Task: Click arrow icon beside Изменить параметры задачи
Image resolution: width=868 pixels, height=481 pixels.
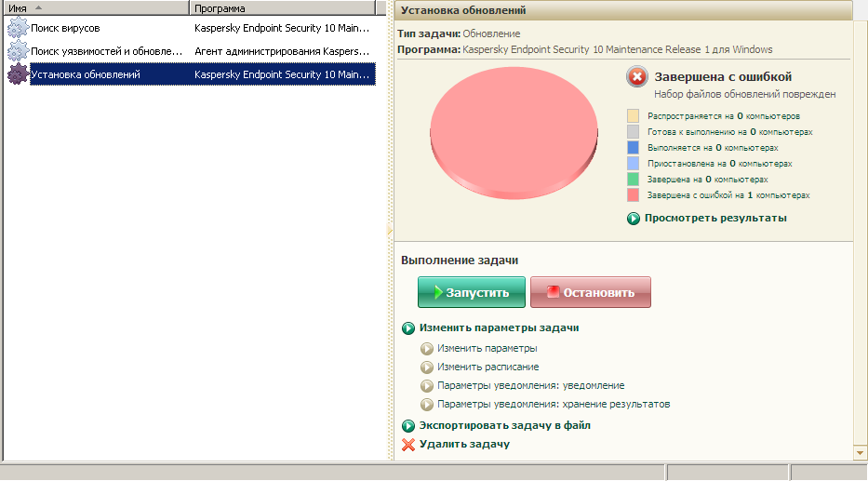Action: tap(408, 328)
